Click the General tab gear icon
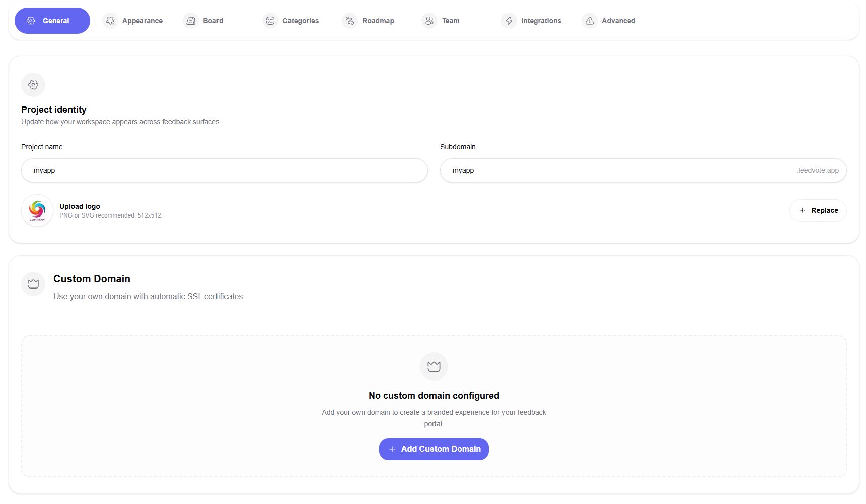This screenshot has height=504, width=866. (x=31, y=21)
